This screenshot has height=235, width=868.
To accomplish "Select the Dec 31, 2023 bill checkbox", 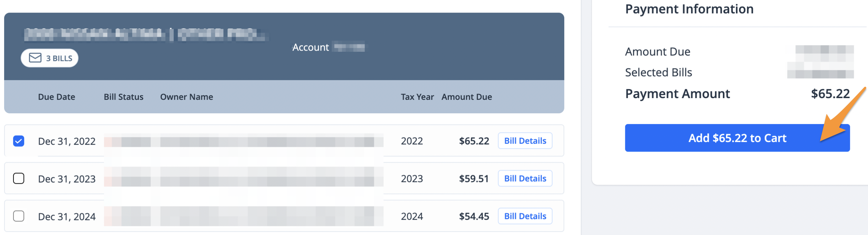I will pyautogui.click(x=19, y=179).
